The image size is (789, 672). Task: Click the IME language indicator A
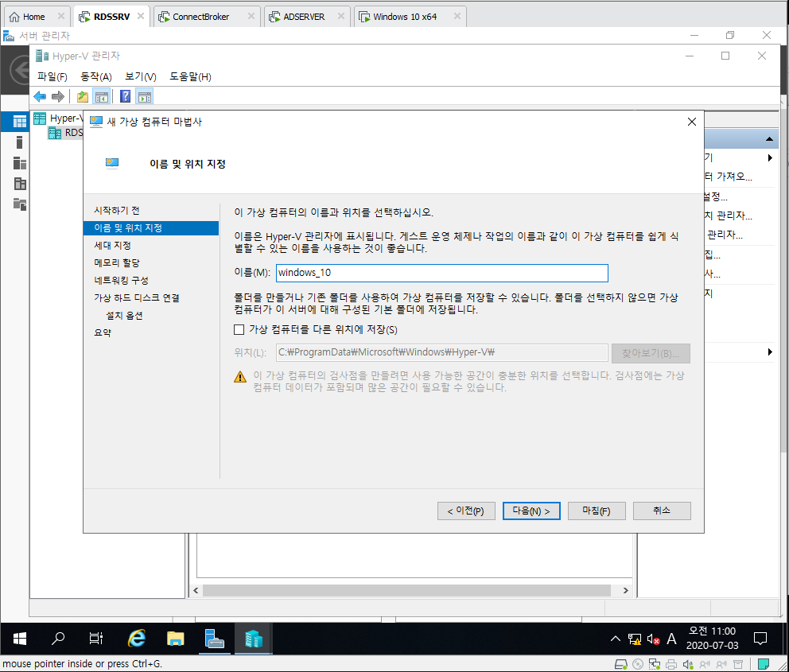click(671, 639)
